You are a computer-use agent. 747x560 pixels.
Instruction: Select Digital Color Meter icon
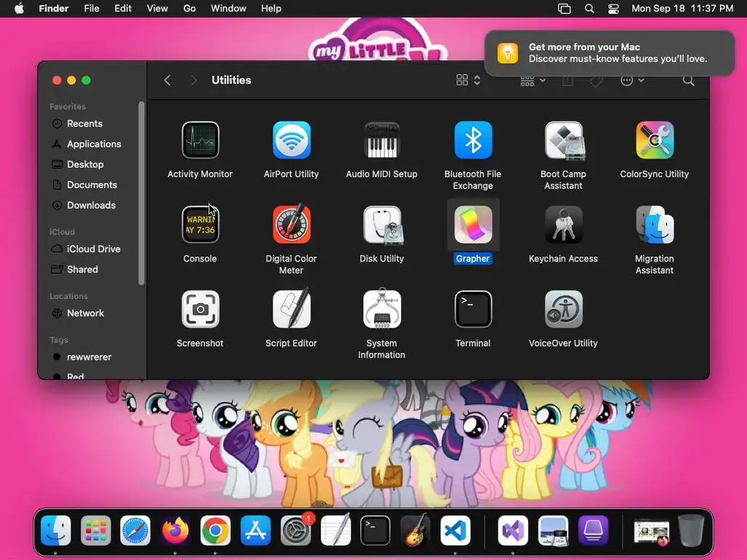coord(291,224)
